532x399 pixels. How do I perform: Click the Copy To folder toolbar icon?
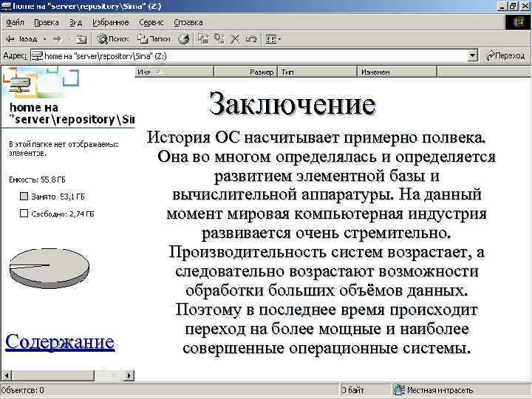click(x=219, y=39)
